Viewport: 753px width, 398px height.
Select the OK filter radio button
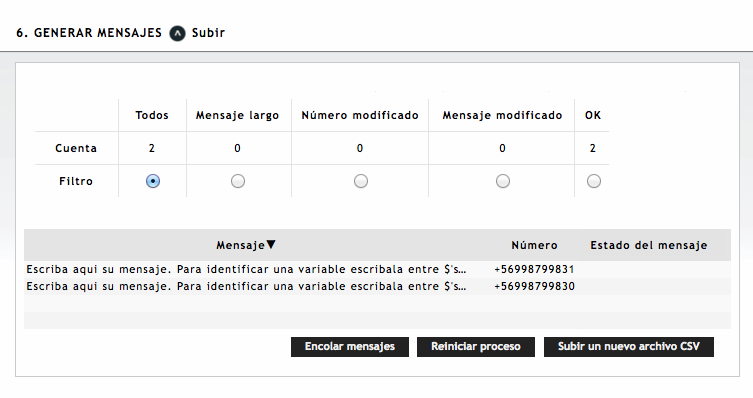[594, 181]
